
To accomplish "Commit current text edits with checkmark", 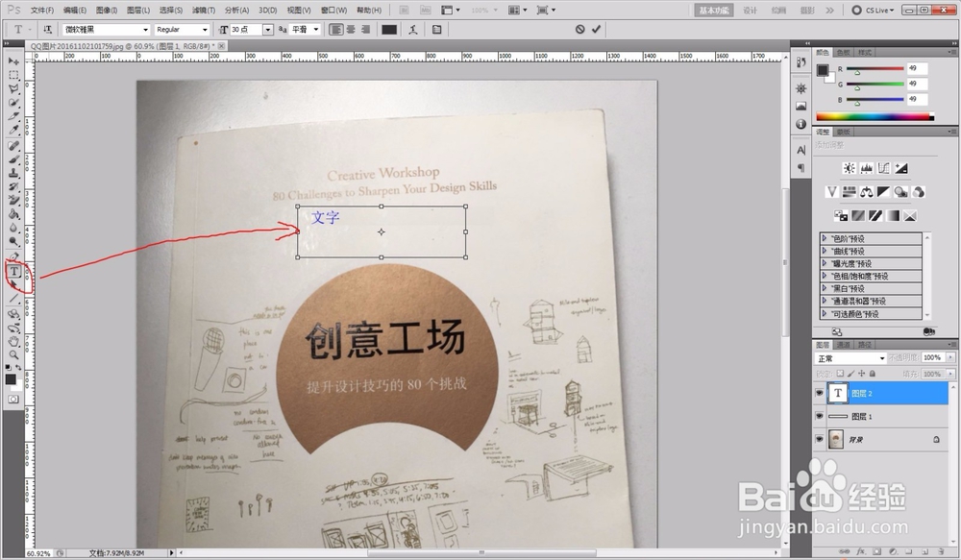I will 596,29.
